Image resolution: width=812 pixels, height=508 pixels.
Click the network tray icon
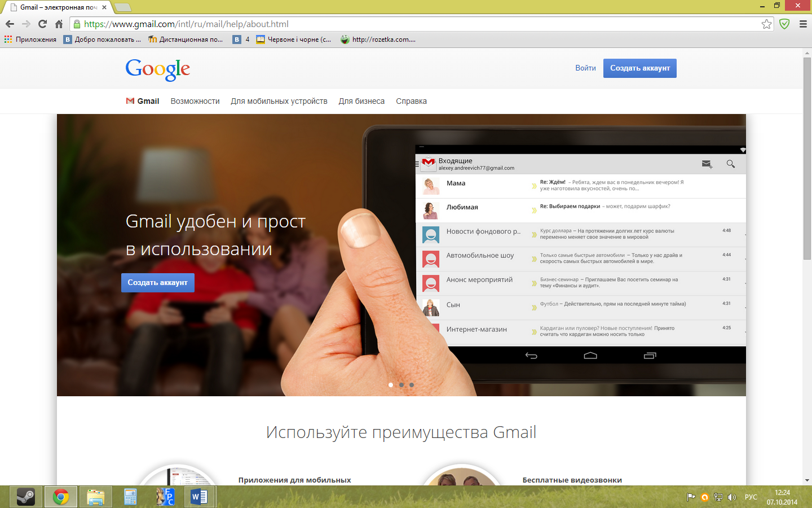[718, 497]
